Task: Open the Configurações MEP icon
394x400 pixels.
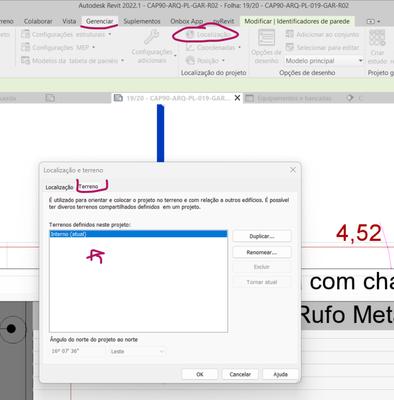Action: (25, 47)
